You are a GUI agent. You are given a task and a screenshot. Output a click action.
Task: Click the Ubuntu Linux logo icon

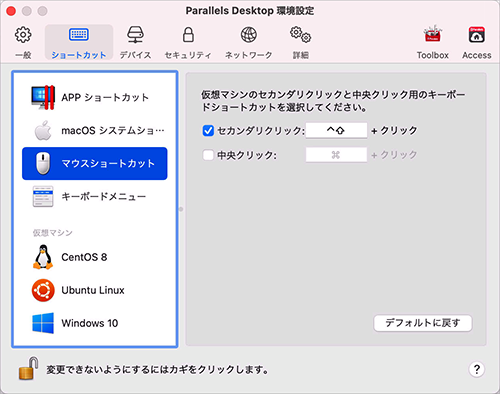pos(43,290)
